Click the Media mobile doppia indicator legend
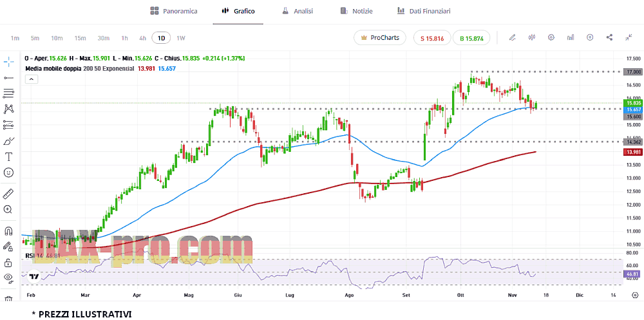 tap(80, 69)
